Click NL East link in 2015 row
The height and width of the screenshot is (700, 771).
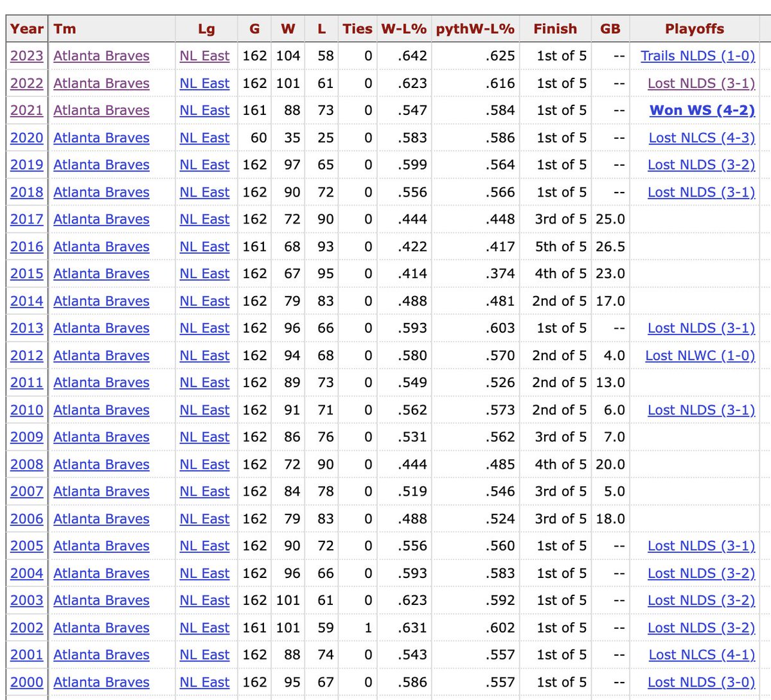tap(204, 274)
